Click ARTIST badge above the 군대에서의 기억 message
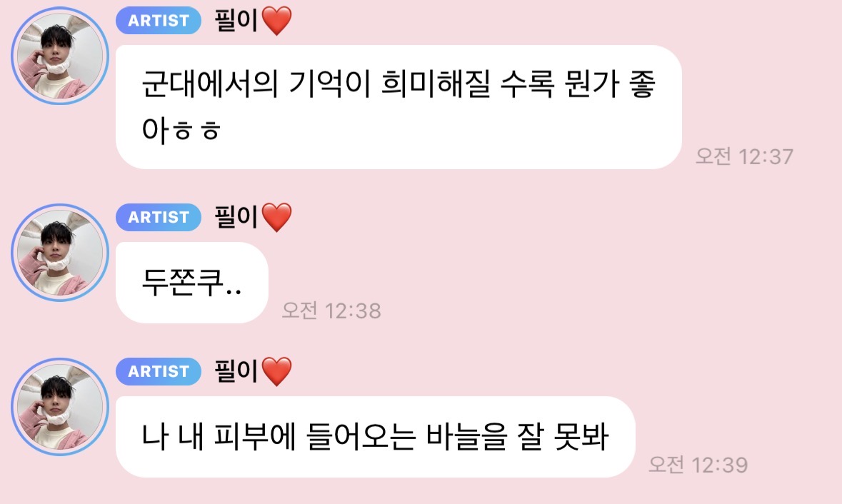This screenshot has width=842, height=504. (159, 21)
